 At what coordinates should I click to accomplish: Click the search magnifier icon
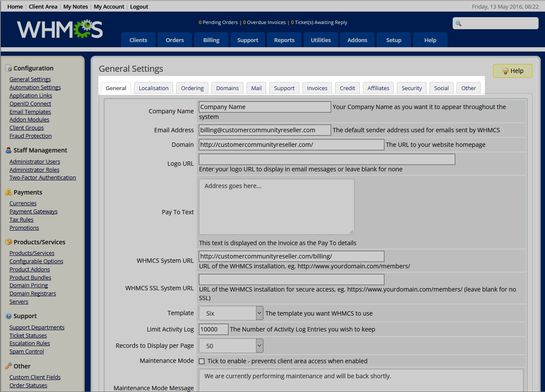pyautogui.click(x=458, y=24)
